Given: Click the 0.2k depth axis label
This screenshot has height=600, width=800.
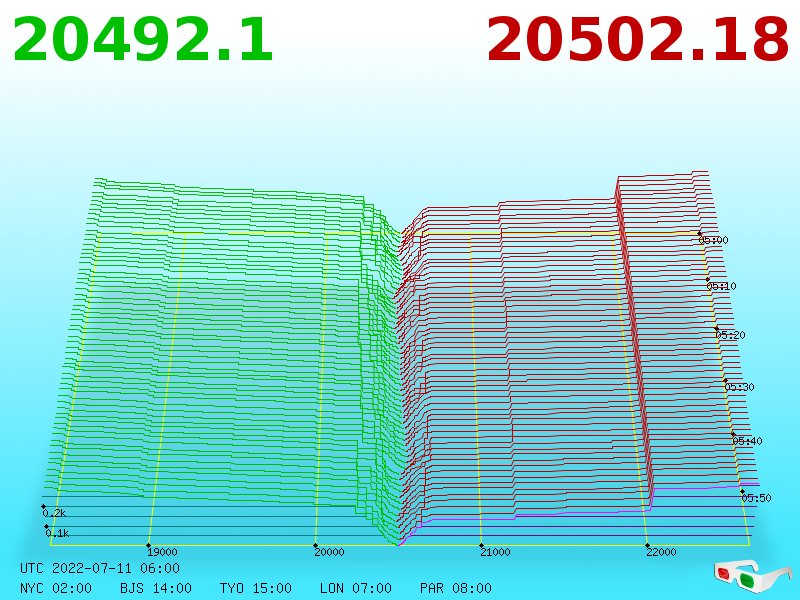Looking at the screenshot, I should (x=55, y=513).
